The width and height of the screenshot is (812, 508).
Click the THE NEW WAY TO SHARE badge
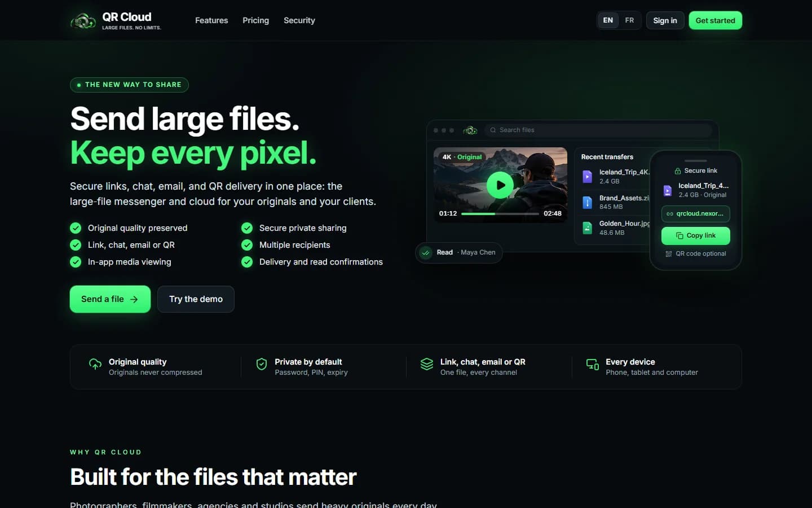(129, 85)
